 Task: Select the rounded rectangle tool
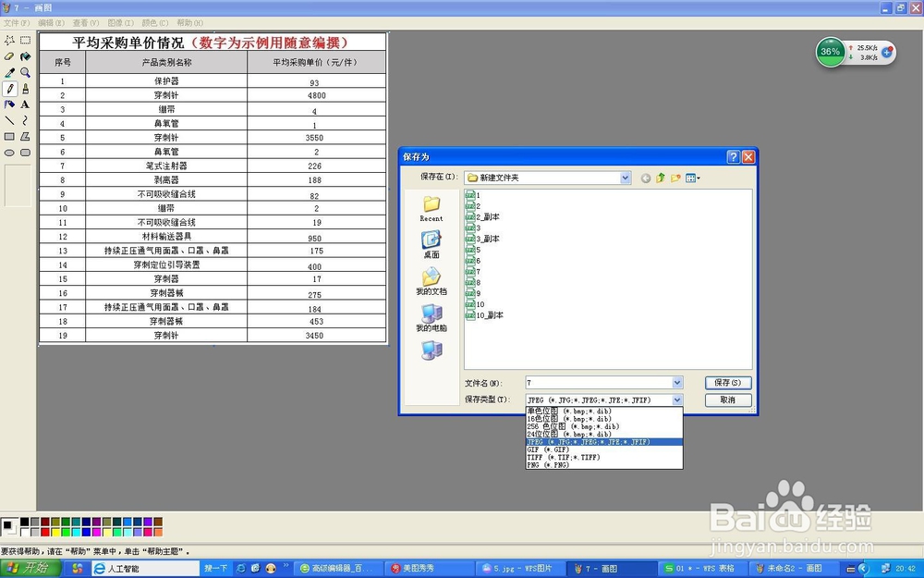(x=25, y=153)
